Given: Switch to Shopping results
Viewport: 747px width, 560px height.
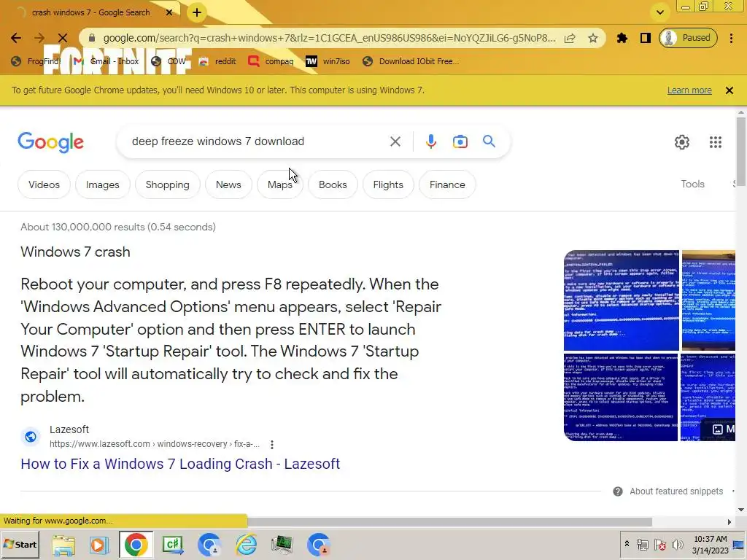Looking at the screenshot, I should [x=167, y=184].
